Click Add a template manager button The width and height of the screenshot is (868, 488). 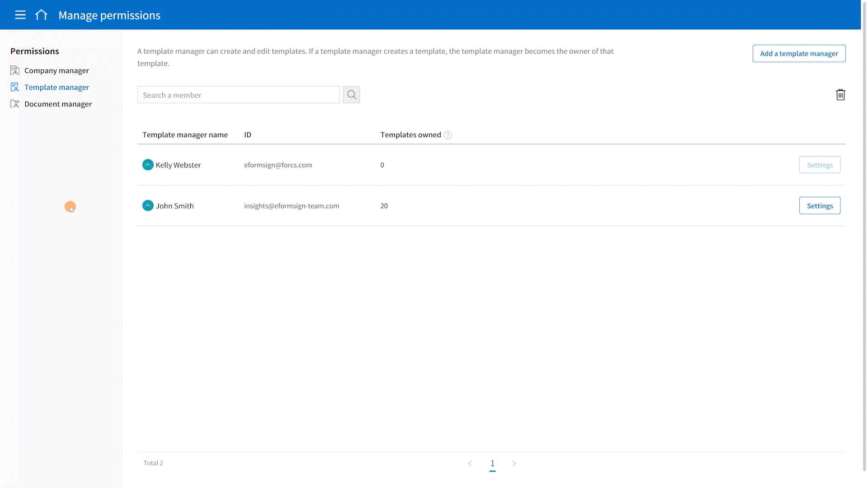(x=799, y=53)
